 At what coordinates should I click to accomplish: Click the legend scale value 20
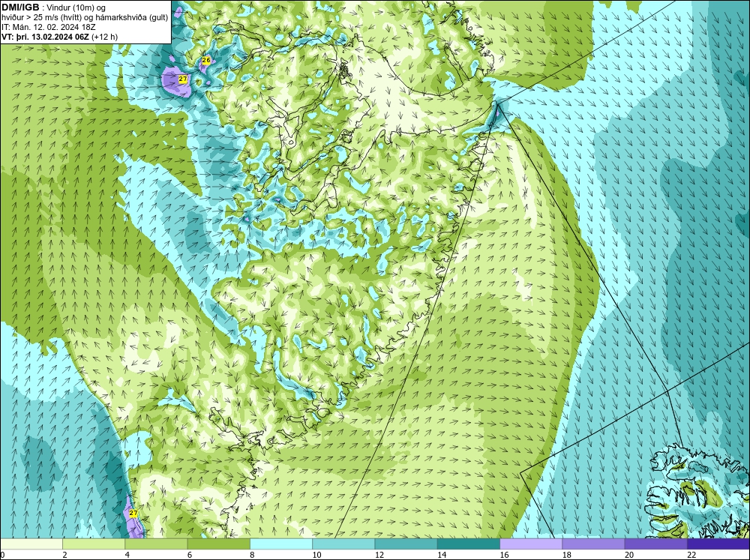pos(629,555)
